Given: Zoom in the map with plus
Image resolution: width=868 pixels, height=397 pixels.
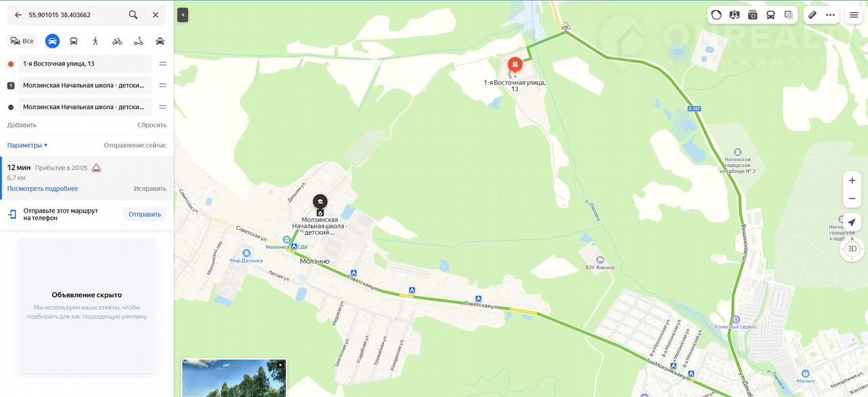Looking at the screenshot, I should point(852,180).
